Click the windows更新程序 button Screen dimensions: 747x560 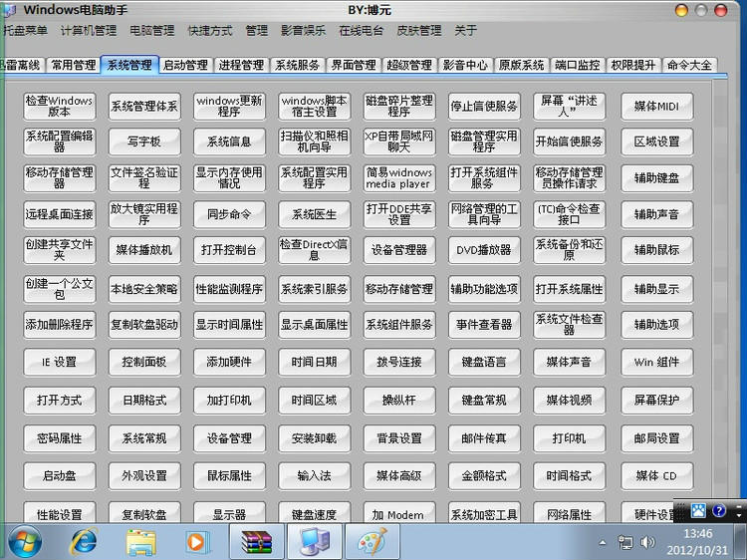coord(229,106)
